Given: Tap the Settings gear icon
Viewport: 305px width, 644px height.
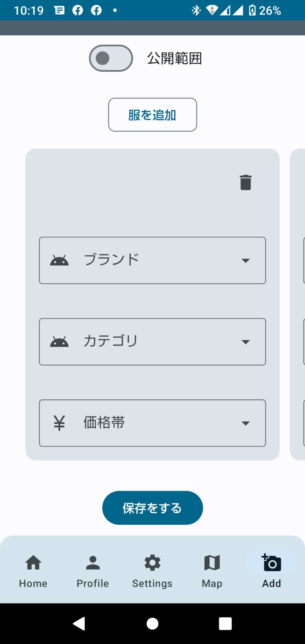Looking at the screenshot, I should coord(152,562).
